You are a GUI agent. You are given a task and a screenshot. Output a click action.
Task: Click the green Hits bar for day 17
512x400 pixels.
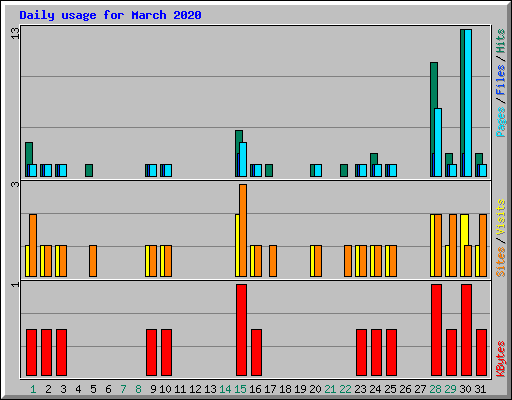[269, 170]
